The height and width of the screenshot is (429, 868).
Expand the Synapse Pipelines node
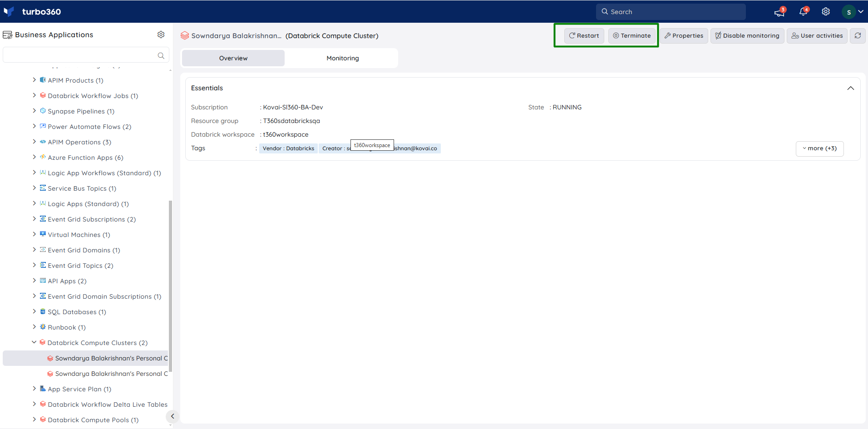[x=34, y=111]
